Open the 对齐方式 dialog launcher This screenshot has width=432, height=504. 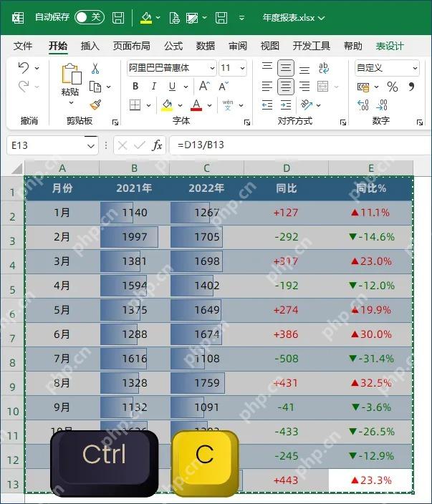pos(343,122)
